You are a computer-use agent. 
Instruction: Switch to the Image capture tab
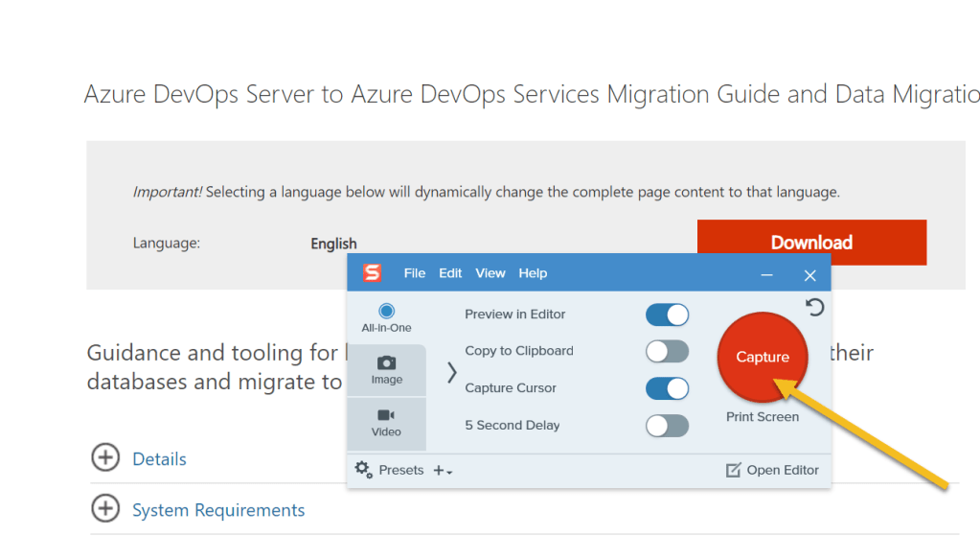pyautogui.click(x=386, y=370)
